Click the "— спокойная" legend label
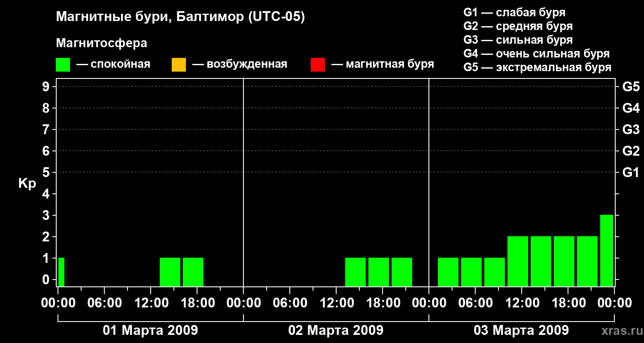Screen dimensions: 644x343 (x=113, y=64)
